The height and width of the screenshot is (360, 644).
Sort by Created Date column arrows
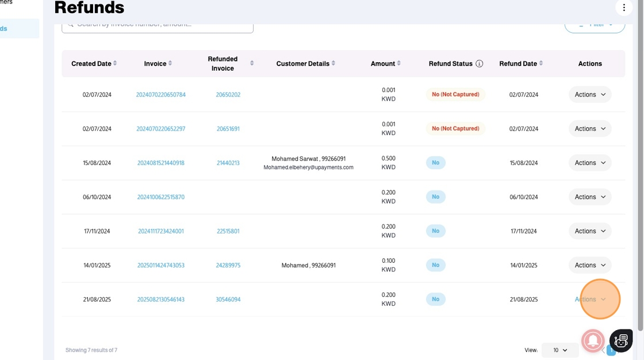coord(115,63)
